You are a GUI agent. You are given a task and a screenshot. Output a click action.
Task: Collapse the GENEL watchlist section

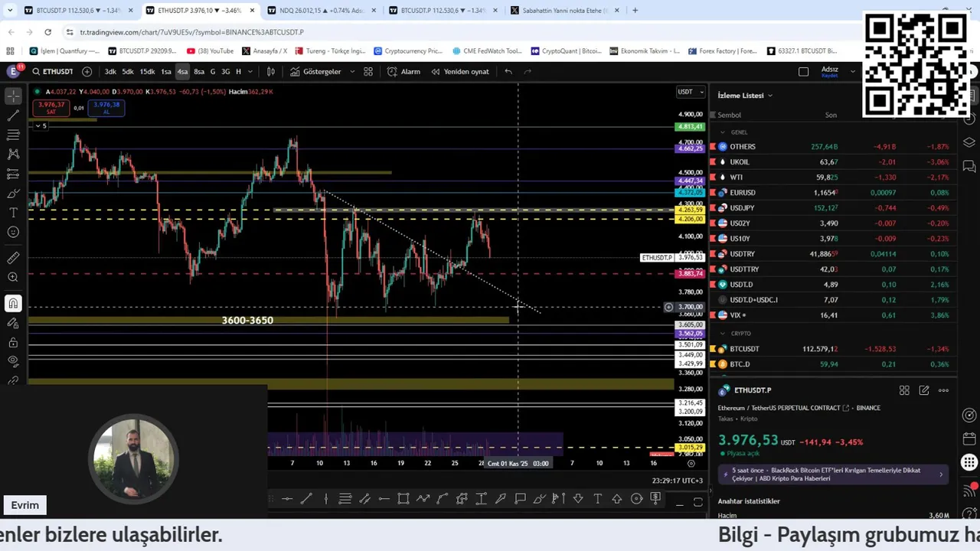pos(722,132)
